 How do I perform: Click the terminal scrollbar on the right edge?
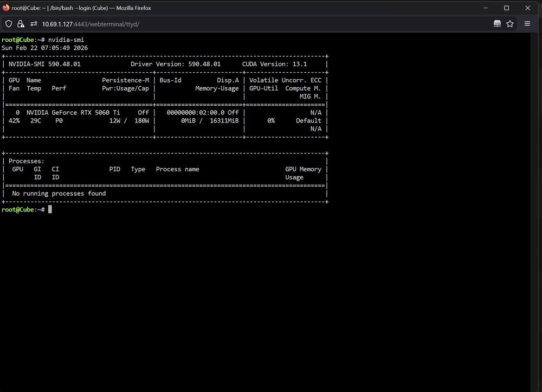click(533, 212)
